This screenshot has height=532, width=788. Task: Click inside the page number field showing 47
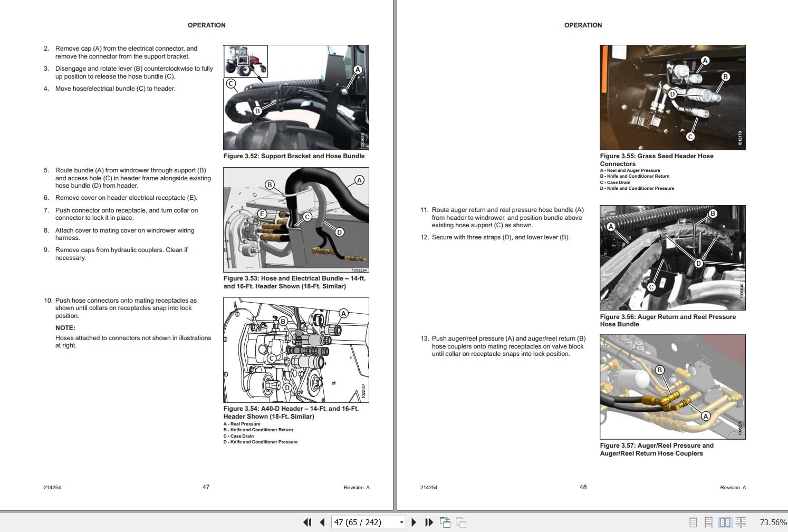click(359, 522)
